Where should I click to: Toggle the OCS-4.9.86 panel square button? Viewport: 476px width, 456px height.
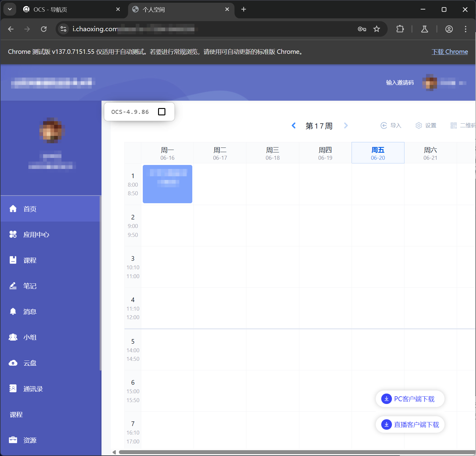pos(162,112)
